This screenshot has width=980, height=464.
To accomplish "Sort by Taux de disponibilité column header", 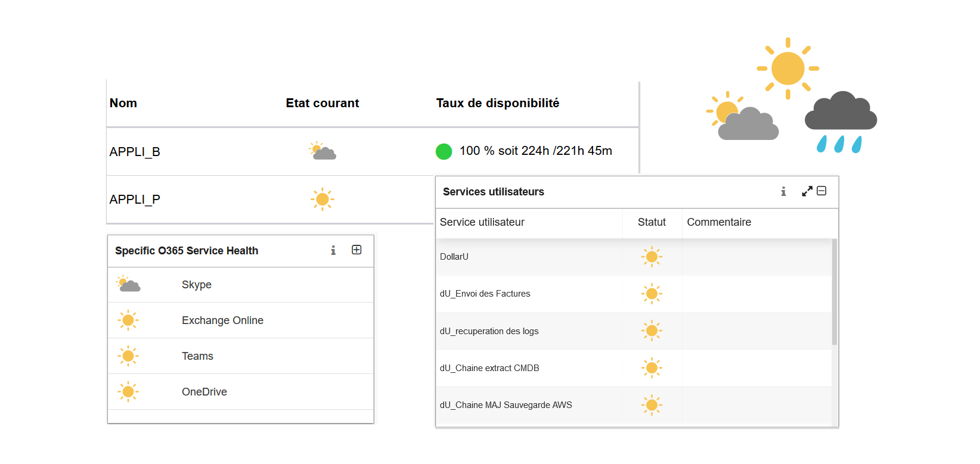I will (x=498, y=103).
